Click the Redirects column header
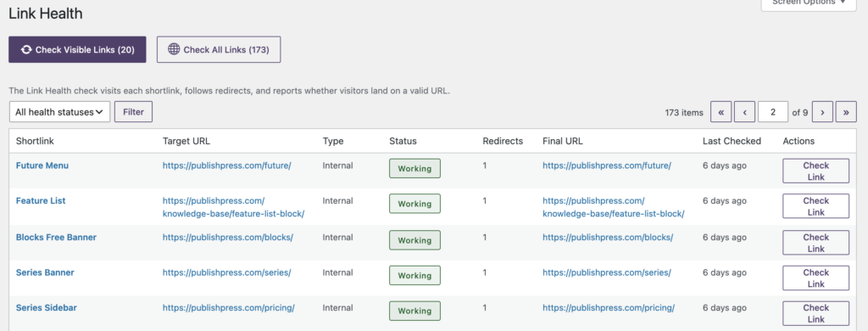868x331 pixels. [x=503, y=141]
